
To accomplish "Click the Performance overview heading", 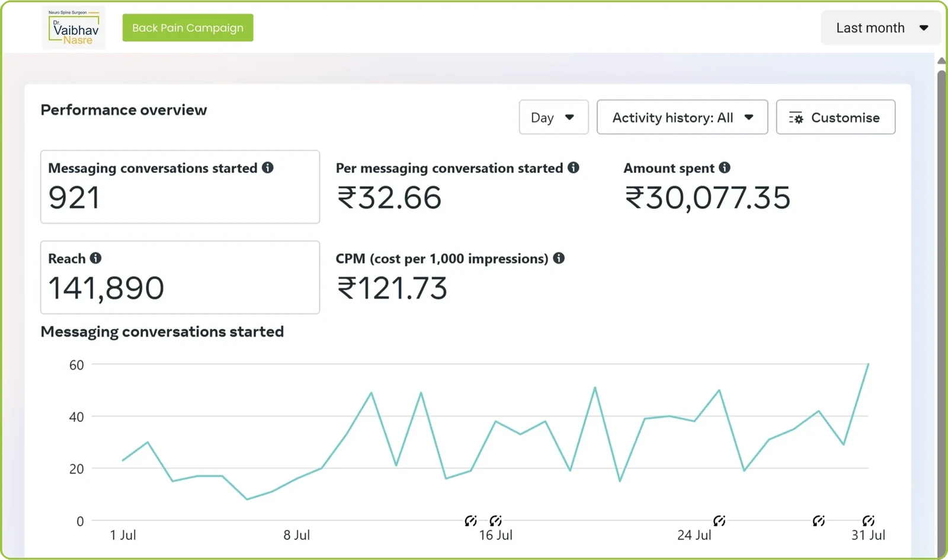I will point(124,110).
